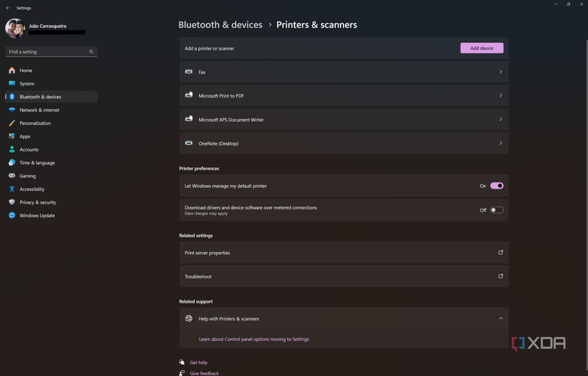Click the Give feedback icon
The height and width of the screenshot is (376, 588).
click(x=182, y=373)
